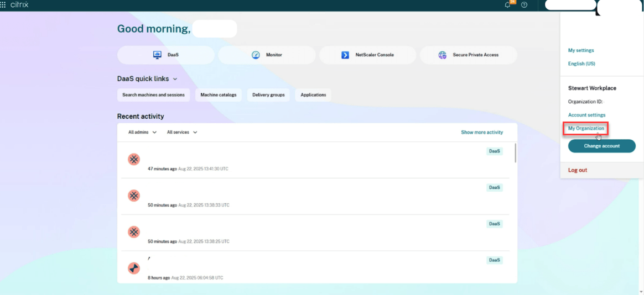Open the Secure Private Access tile
The height and width of the screenshot is (295, 644).
[x=468, y=55]
